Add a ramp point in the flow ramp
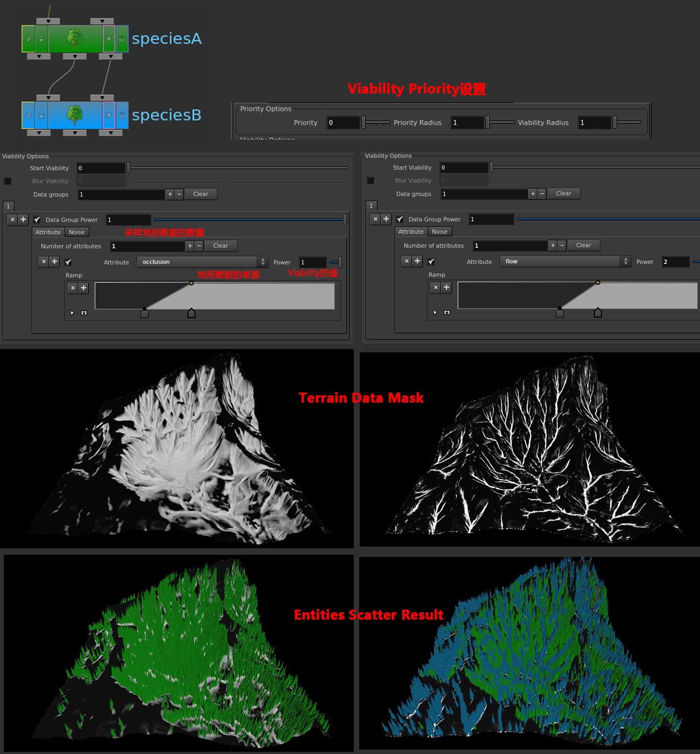This screenshot has width=700, height=754. pyautogui.click(x=446, y=288)
